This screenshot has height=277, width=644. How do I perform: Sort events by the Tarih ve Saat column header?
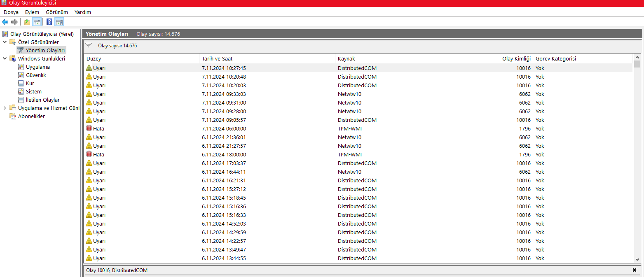tap(267, 58)
